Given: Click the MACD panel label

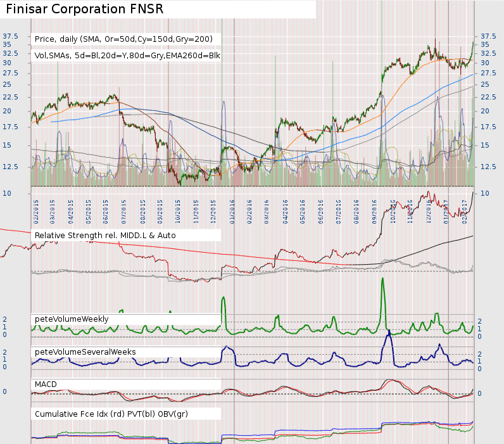Looking at the screenshot, I should tap(46, 384).
